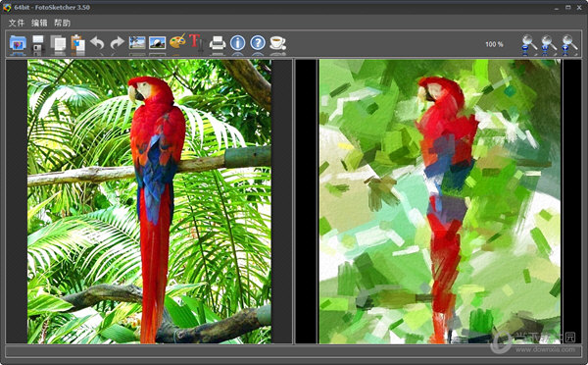Save the drawing with the floppy disk icon
The image size is (588, 365).
point(38,43)
